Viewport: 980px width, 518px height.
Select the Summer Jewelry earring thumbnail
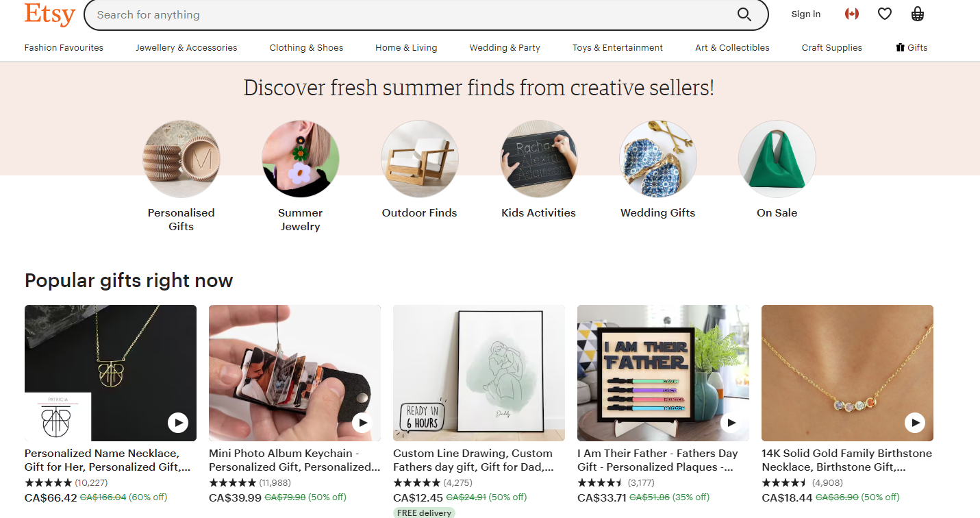[x=300, y=159]
